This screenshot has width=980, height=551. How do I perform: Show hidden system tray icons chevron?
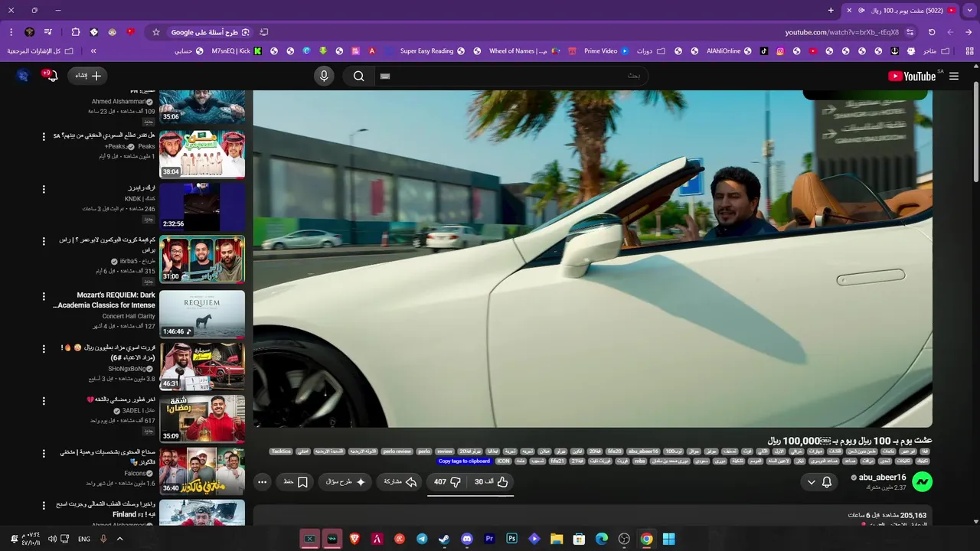tap(119, 539)
